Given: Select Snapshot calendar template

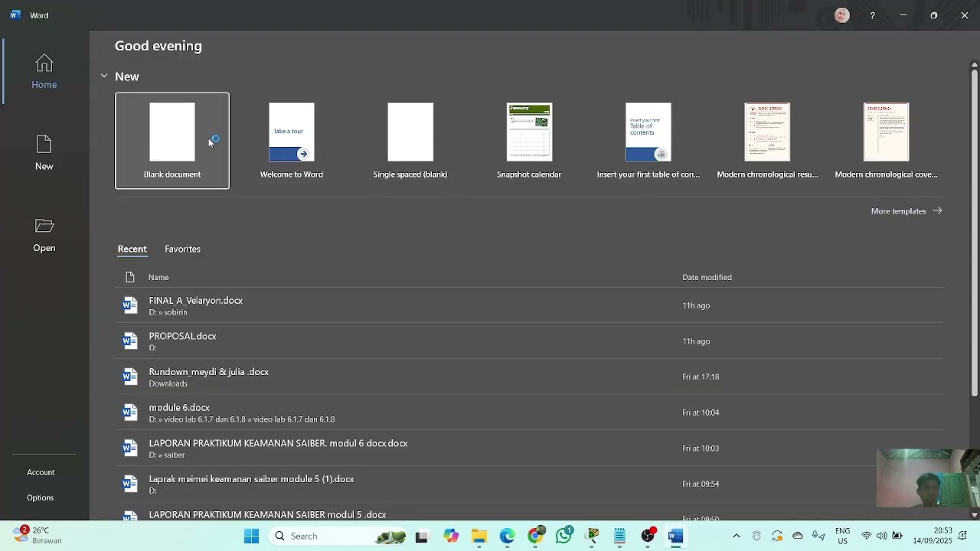Looking at the screenshot, I should (529, 141).
